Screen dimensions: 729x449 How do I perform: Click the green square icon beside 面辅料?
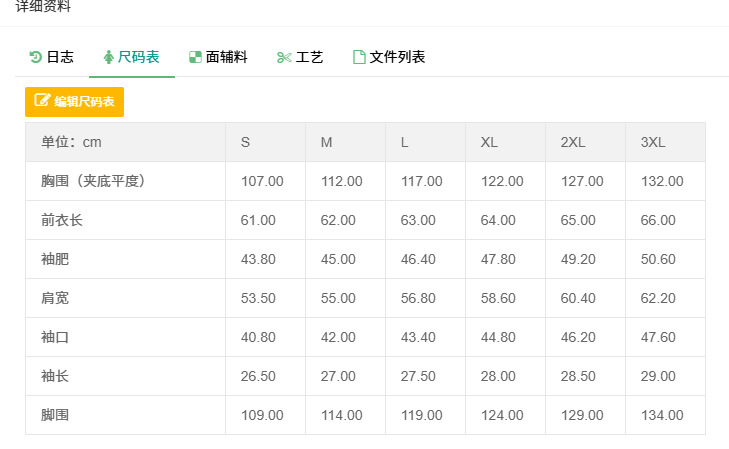196,57
